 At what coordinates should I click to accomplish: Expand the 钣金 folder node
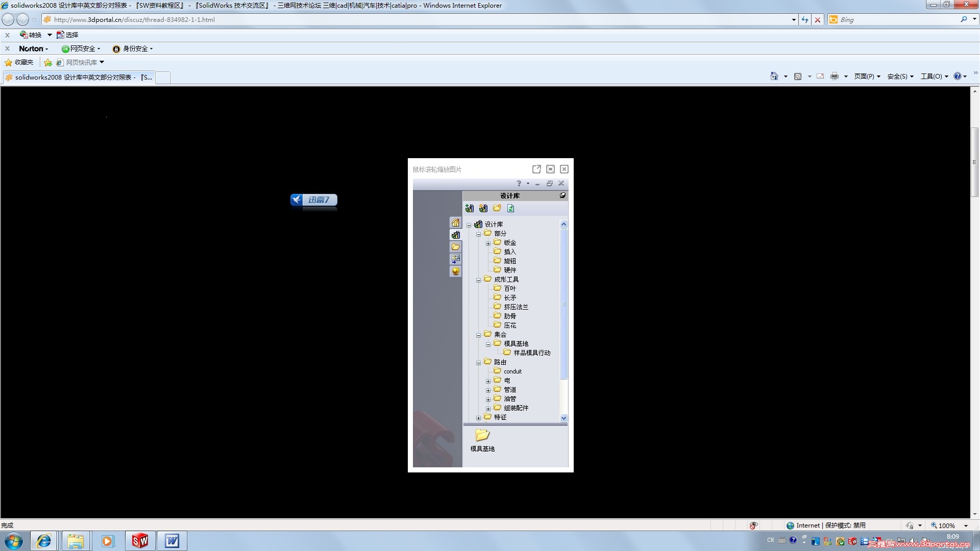pyautogui.click(x=488, y=243)
